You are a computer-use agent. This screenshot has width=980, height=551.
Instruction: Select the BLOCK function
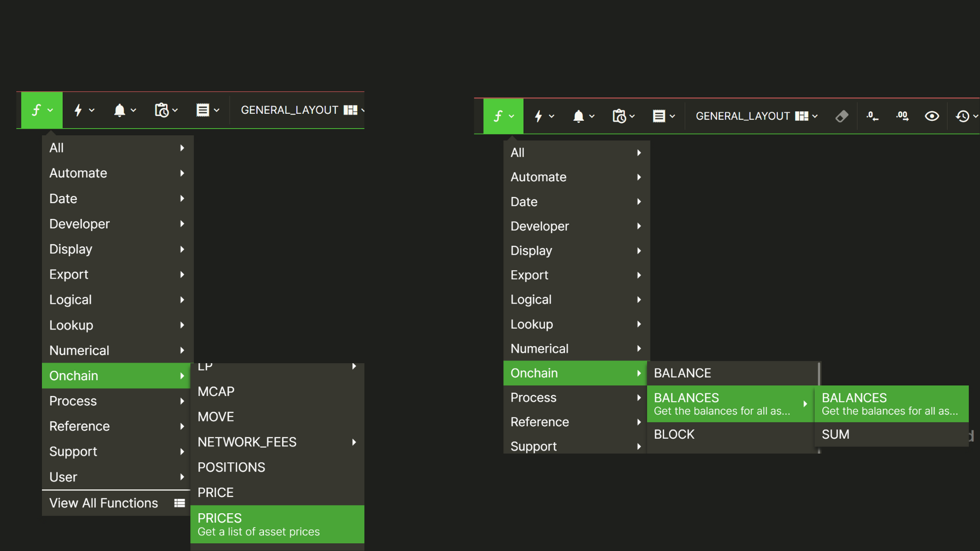[x=730, y=435]
